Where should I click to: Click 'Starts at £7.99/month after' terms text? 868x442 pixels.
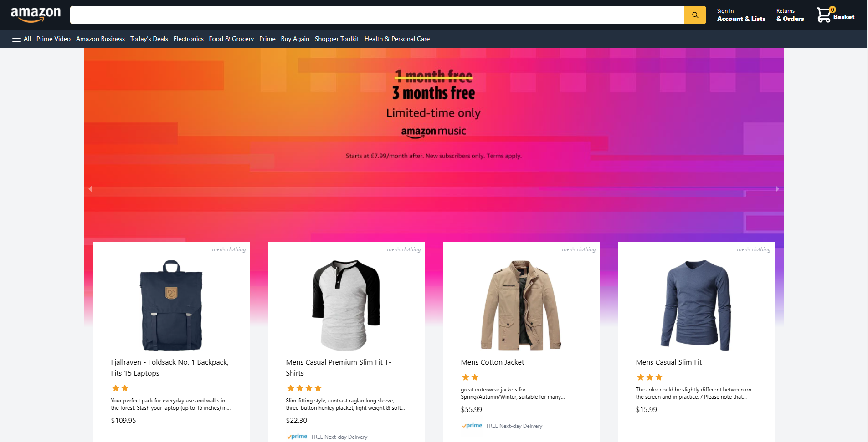click(x=433, y=156)
